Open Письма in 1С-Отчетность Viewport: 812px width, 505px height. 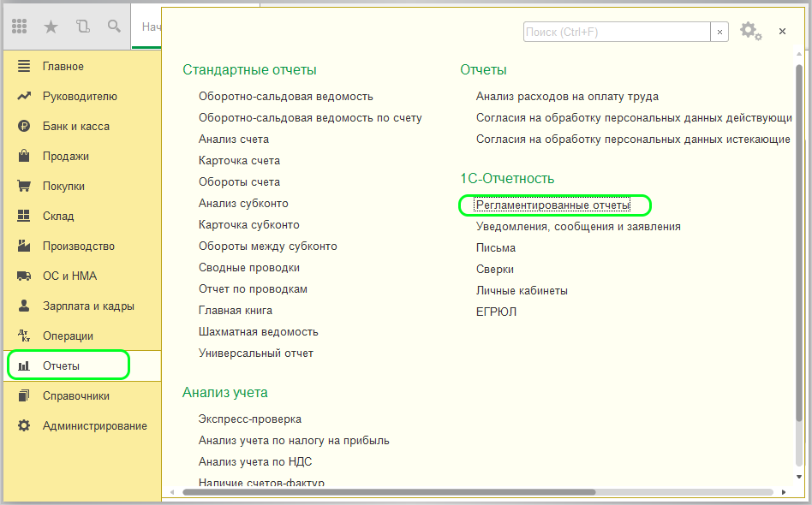click(x=496, y=248)
